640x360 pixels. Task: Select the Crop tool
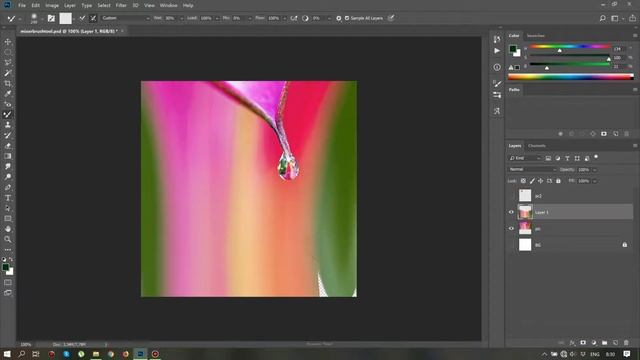(8, 83)
